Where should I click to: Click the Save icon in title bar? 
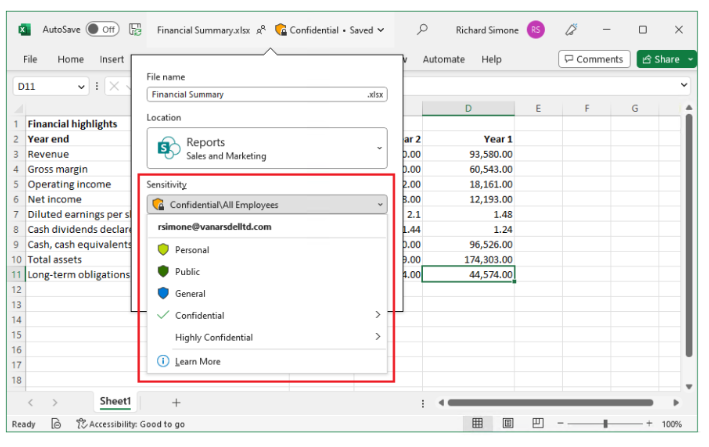pyautogui.click(x=135, y=29)
